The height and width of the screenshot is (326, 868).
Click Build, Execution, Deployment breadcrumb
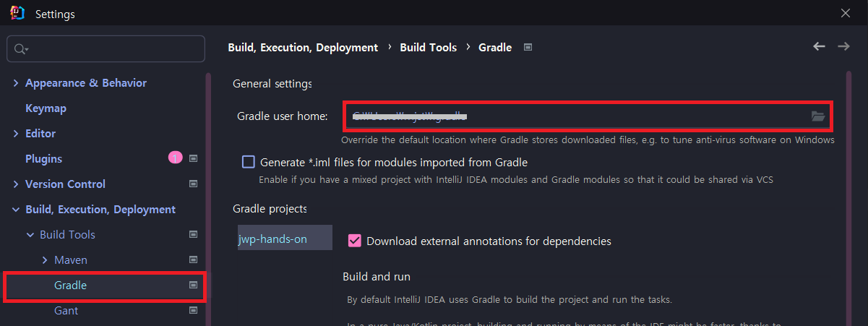click(303, 47)
